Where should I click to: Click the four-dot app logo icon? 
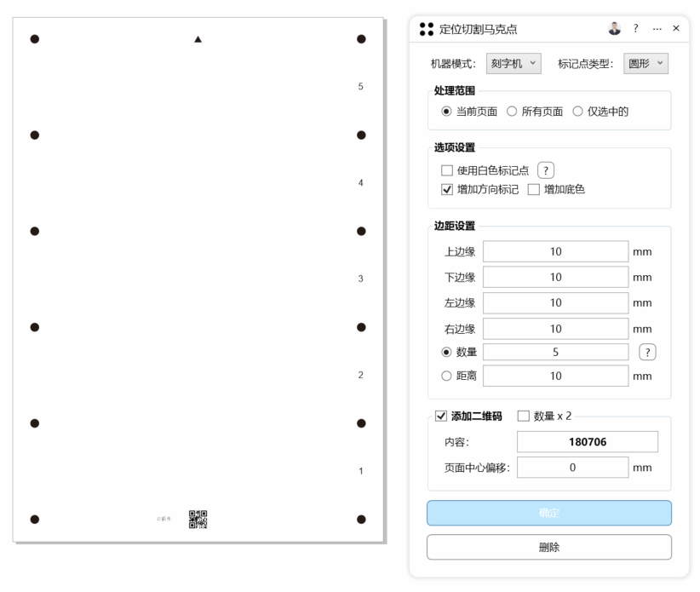point(427,29)
